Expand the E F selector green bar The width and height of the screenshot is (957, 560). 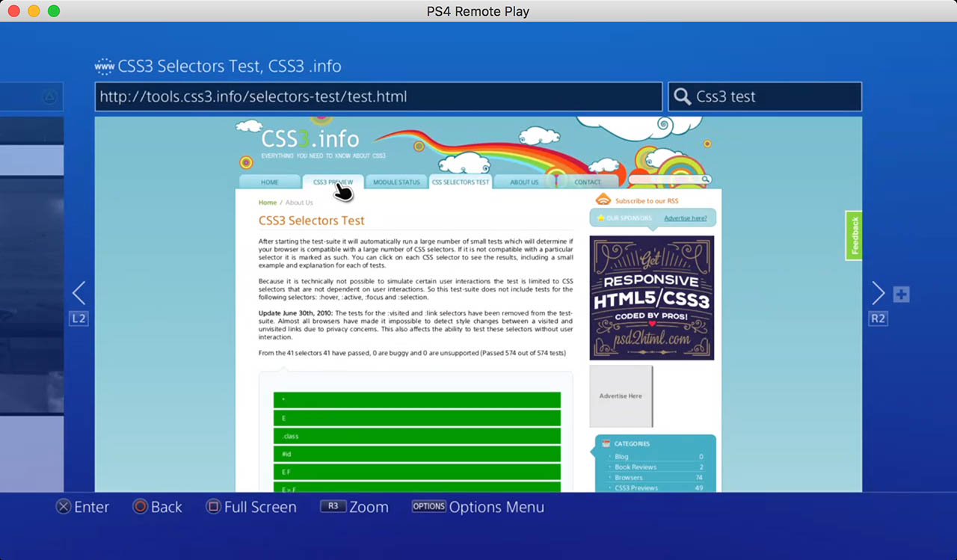click(417, 472)
